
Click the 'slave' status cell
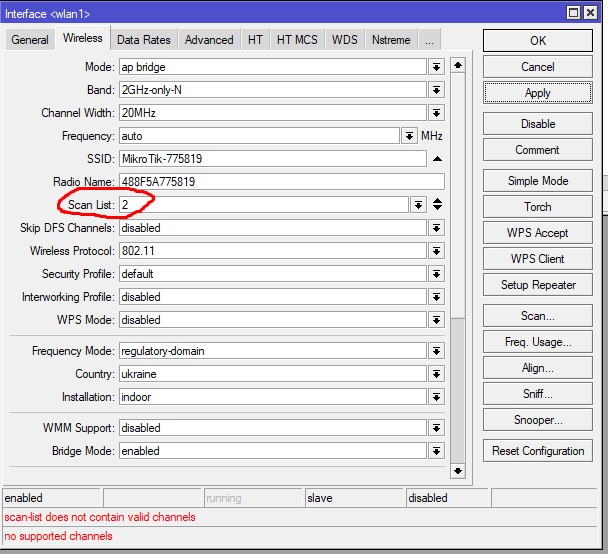click(354, 498)
